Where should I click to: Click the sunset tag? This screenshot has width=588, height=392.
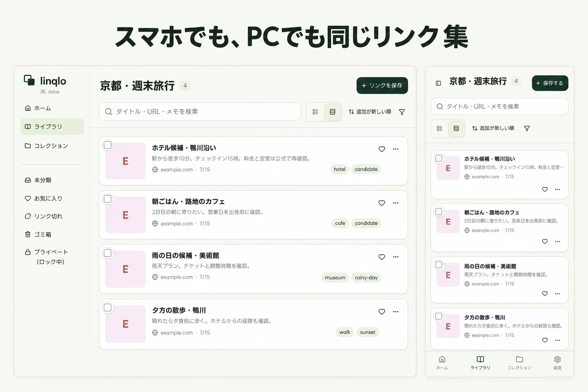[367, 332]
